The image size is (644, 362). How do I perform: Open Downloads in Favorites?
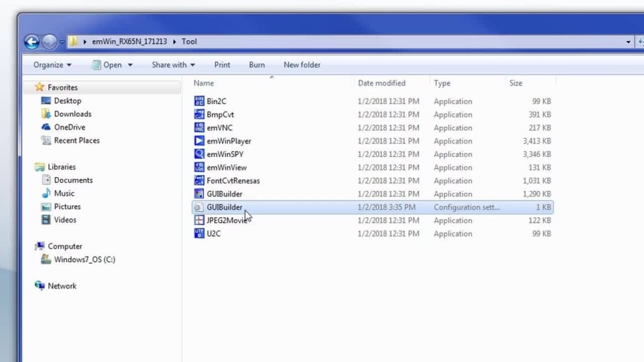point(72,114)
